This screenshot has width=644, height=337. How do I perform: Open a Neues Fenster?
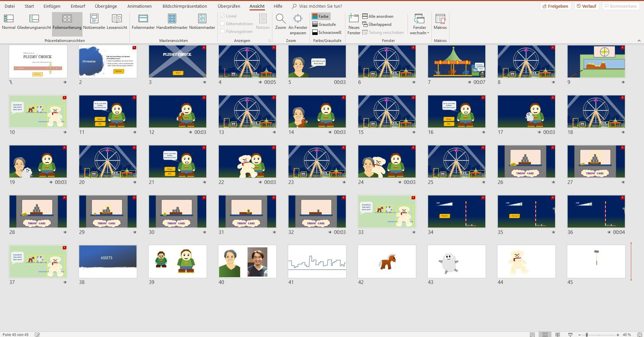(x=354, y=25)
